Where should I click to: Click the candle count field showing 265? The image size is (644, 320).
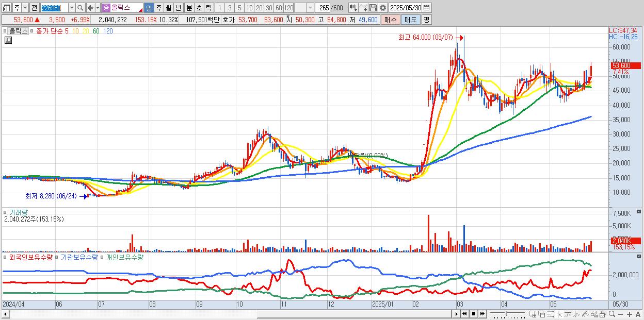coord(322,8)
